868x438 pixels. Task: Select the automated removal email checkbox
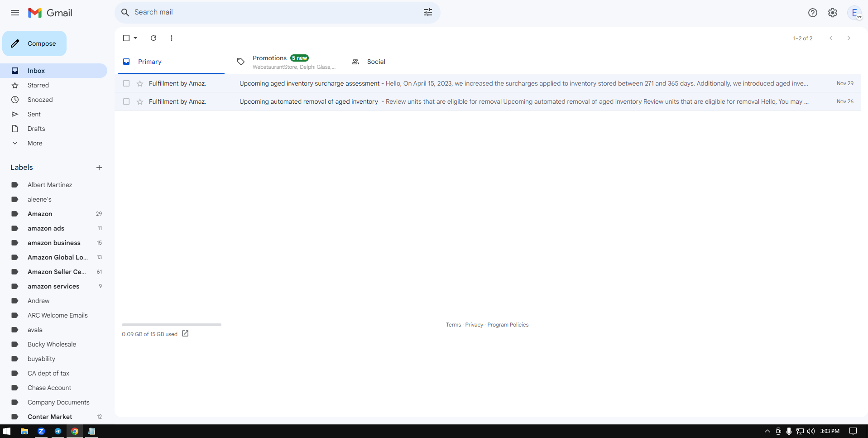click(126, 101)
